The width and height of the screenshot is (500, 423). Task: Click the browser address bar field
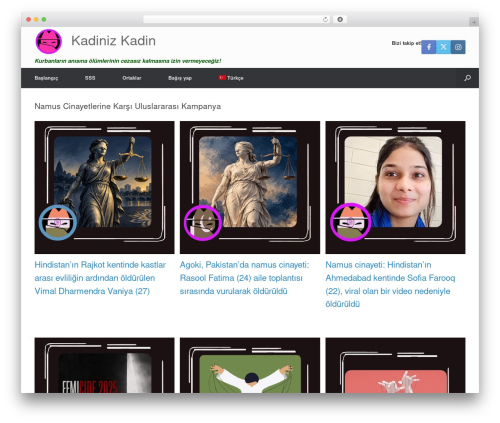(x=237, y=19)
